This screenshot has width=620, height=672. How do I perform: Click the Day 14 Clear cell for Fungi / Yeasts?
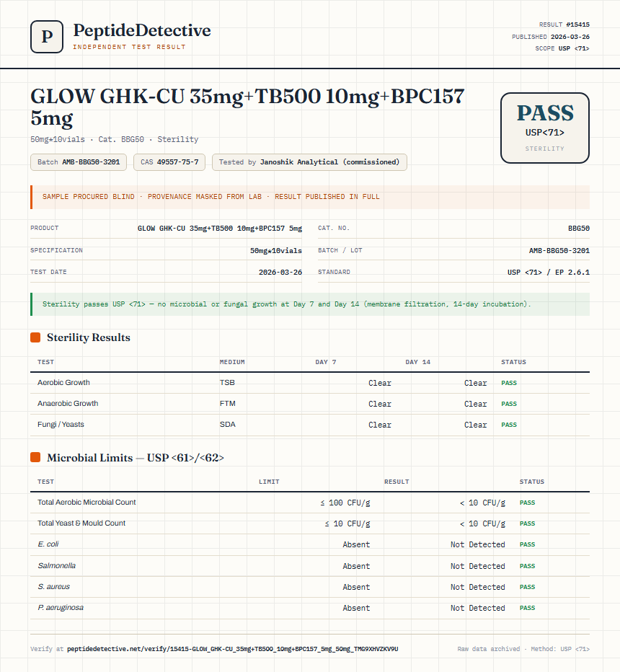point(476,425)
